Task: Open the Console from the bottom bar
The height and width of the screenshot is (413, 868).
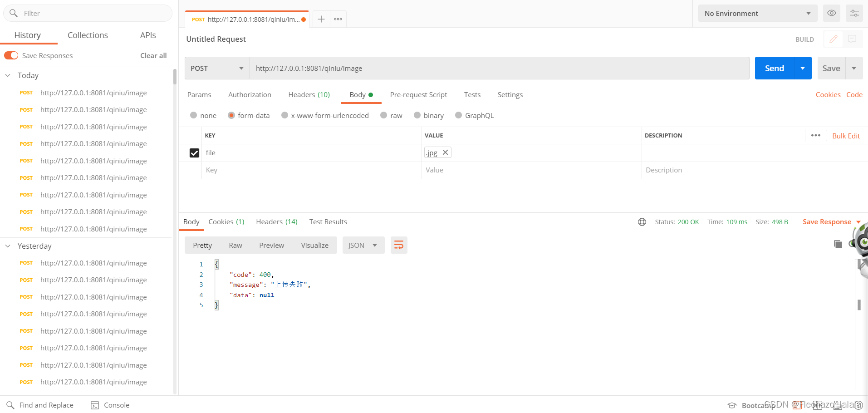Action: pyautogui.click(x=110, y=405)
